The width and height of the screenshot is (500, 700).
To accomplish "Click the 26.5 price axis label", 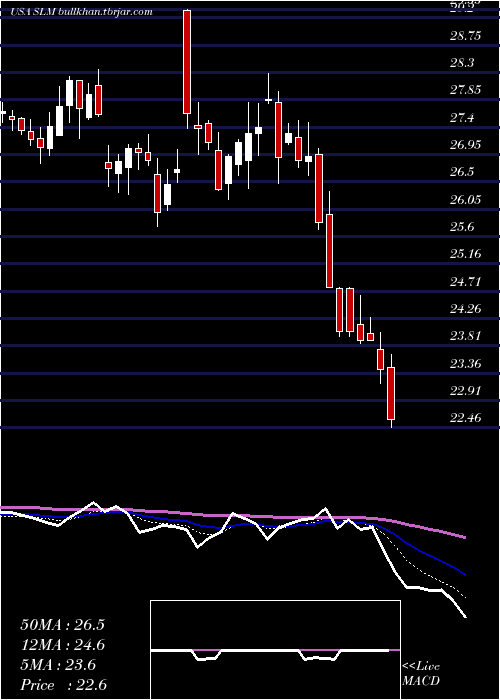I will tap(462, 172).
